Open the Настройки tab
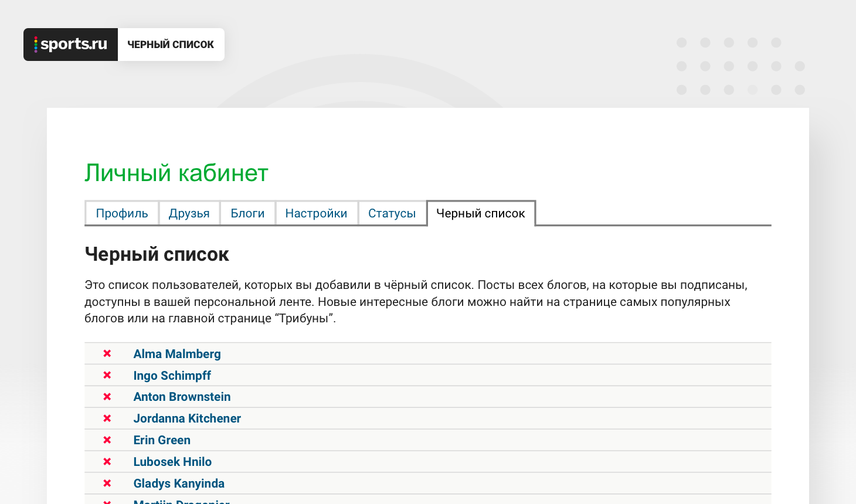Viewport: 856px width, 504px height. [316, 213]
